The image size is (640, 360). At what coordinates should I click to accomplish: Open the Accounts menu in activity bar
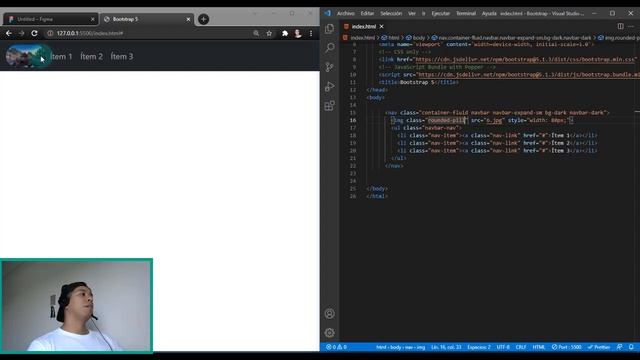point(329,313)
